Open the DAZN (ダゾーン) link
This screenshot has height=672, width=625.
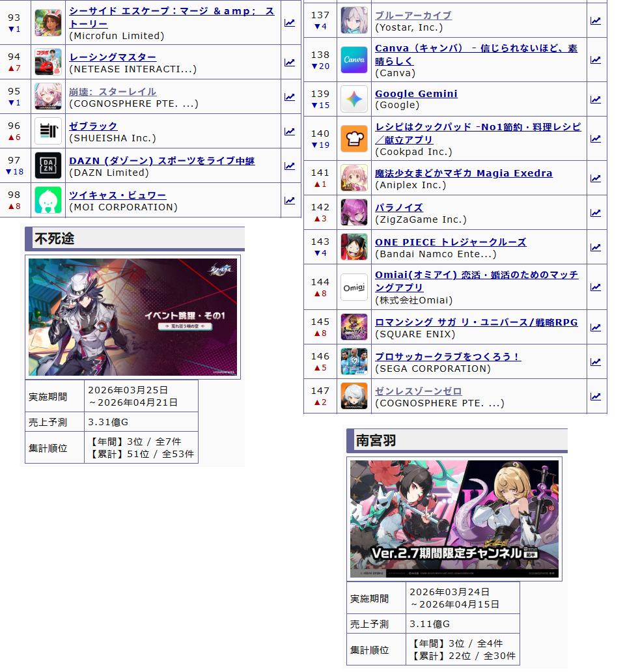tap(162, 161)
